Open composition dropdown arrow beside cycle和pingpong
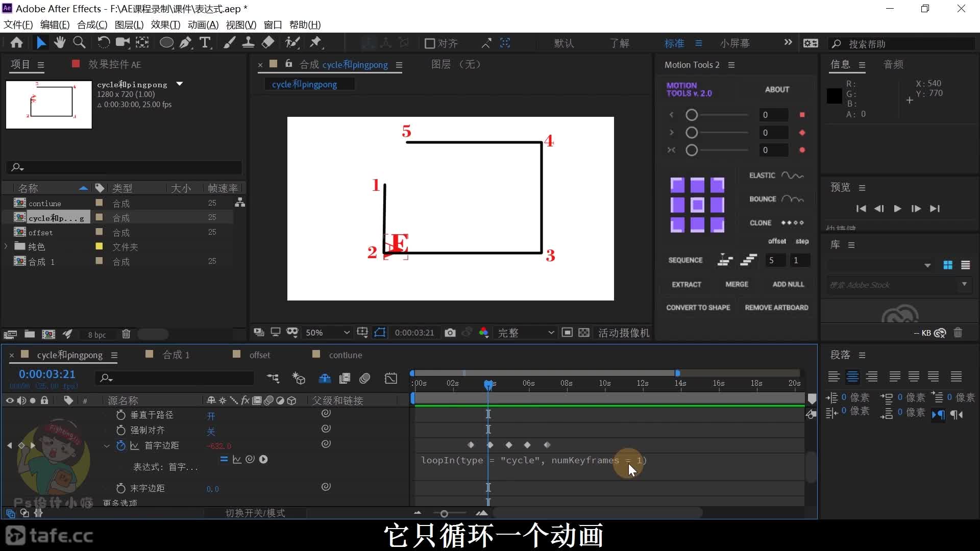The width and height of the screenshot is (980, 551). (179, 84)
